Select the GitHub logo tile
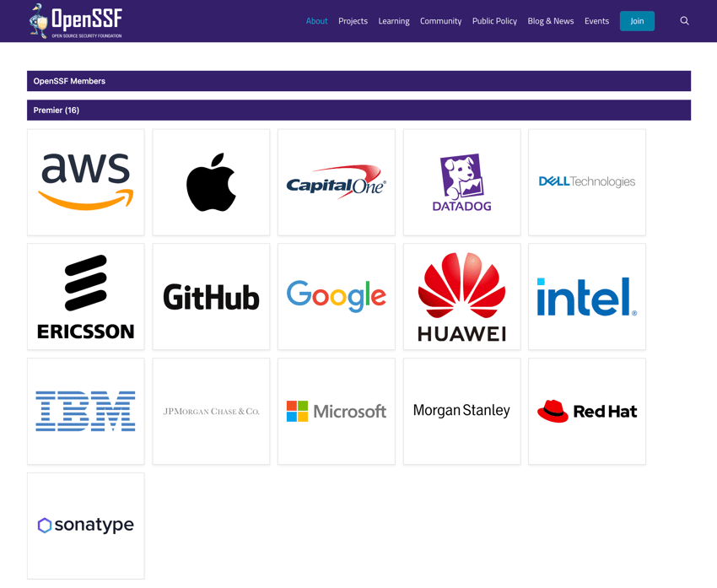Viewport: 717px width, 588px height. click(x=211, y=297)
